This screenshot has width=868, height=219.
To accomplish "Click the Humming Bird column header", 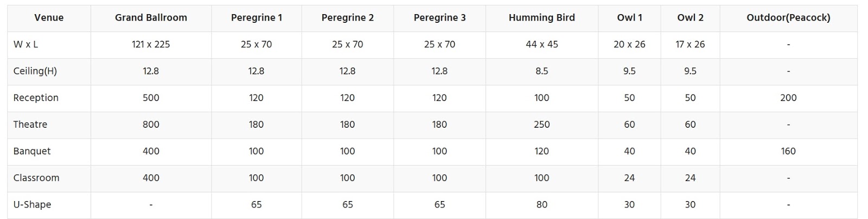I will point(541,17).
